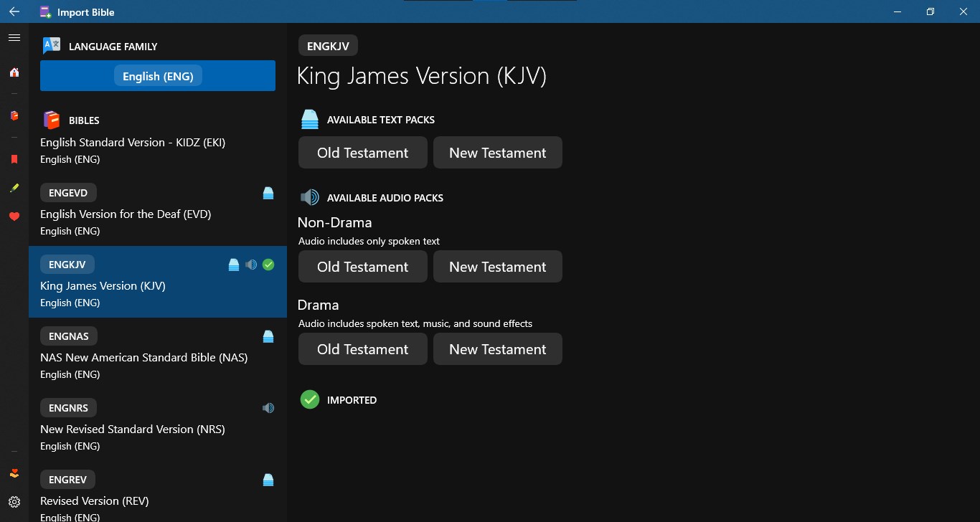
Task: Click the back arrow in title bar
Action: [14, 11]
